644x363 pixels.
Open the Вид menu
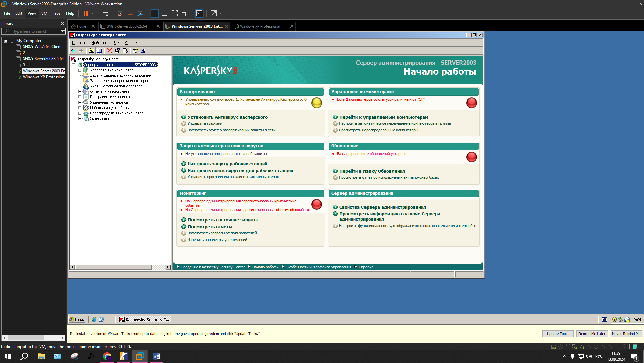tap(116, 43)
